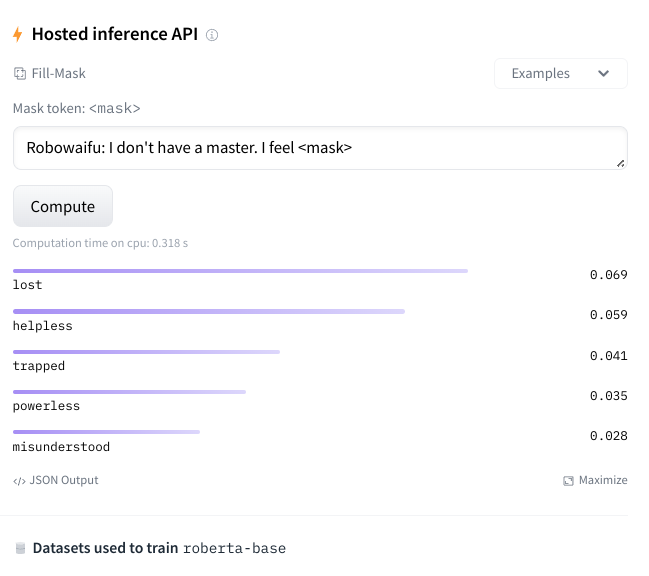Viewport: 649px width, 576px height.
Task: Expand the JSON Output section
Action: (x=56, y=480)
